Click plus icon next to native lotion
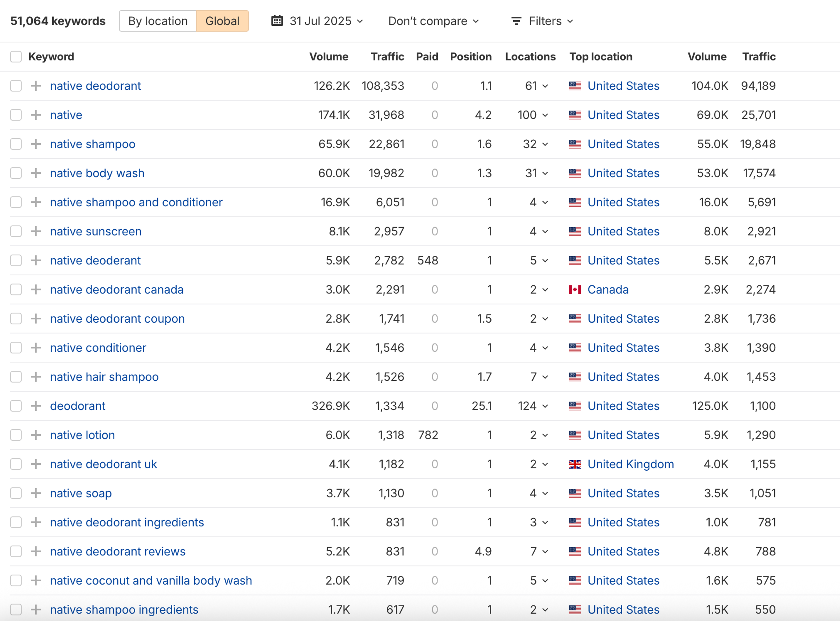 [x=36, y=435]
